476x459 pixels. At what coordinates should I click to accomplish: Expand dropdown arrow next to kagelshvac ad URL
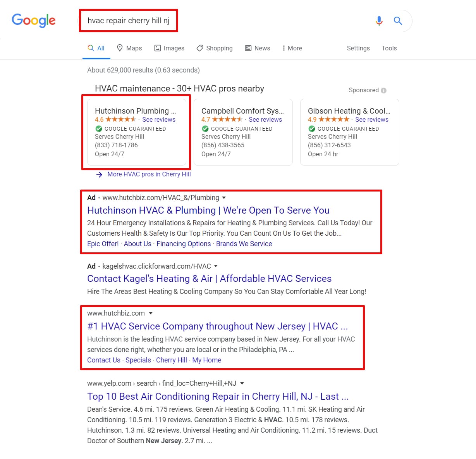(216, 266)
